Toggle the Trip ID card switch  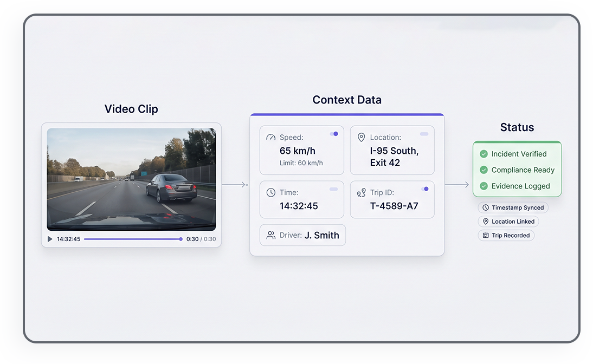point(424,189)
